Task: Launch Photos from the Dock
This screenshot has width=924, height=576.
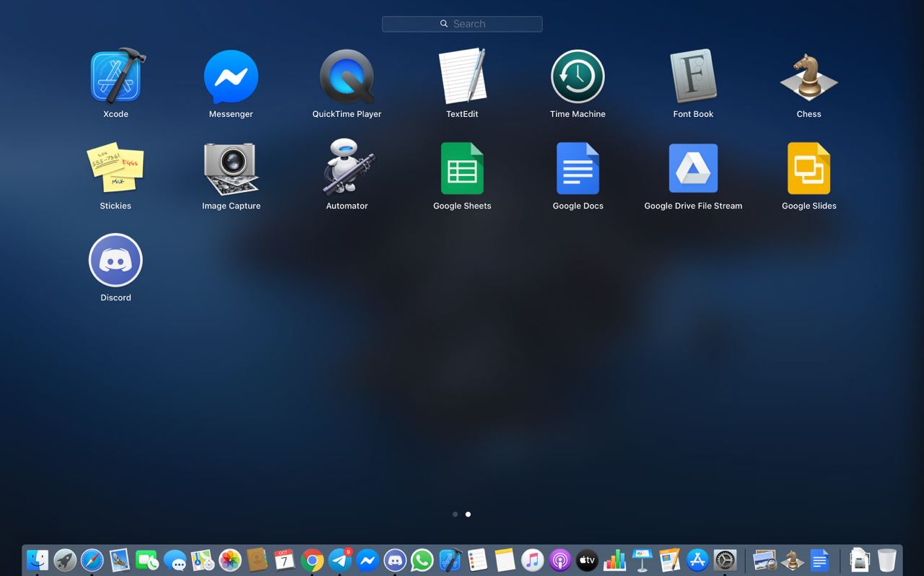Action: pyautogui.click(x=230, y=560)
